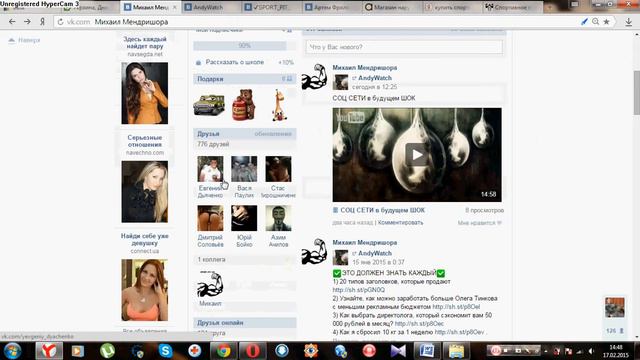Open AndyWatch repost source in first post
The height and width of the screenshot is (360, 640).
(x=375, y=78)
